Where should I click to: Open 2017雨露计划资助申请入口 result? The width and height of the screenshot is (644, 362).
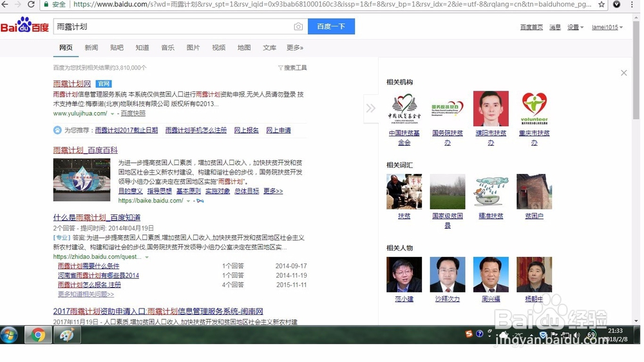tap(158, 312)
